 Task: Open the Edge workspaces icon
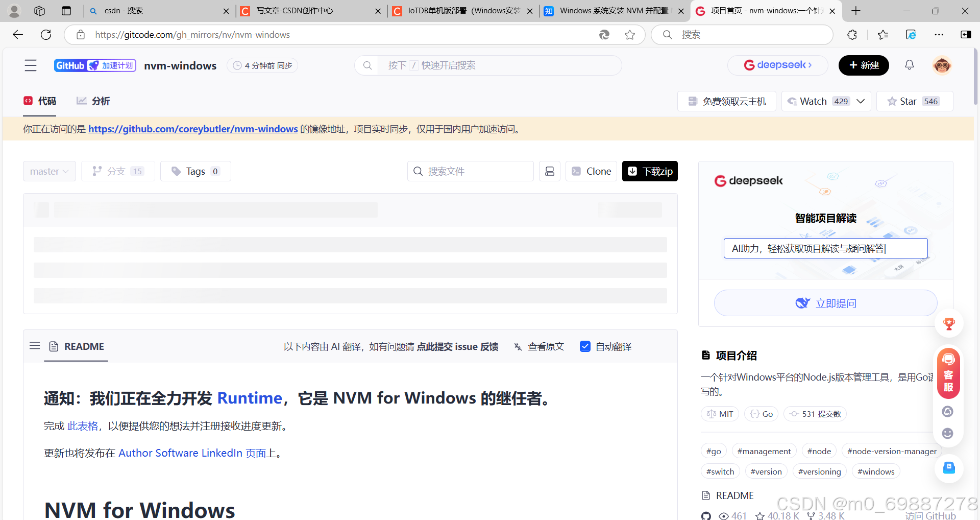(39, 11)
